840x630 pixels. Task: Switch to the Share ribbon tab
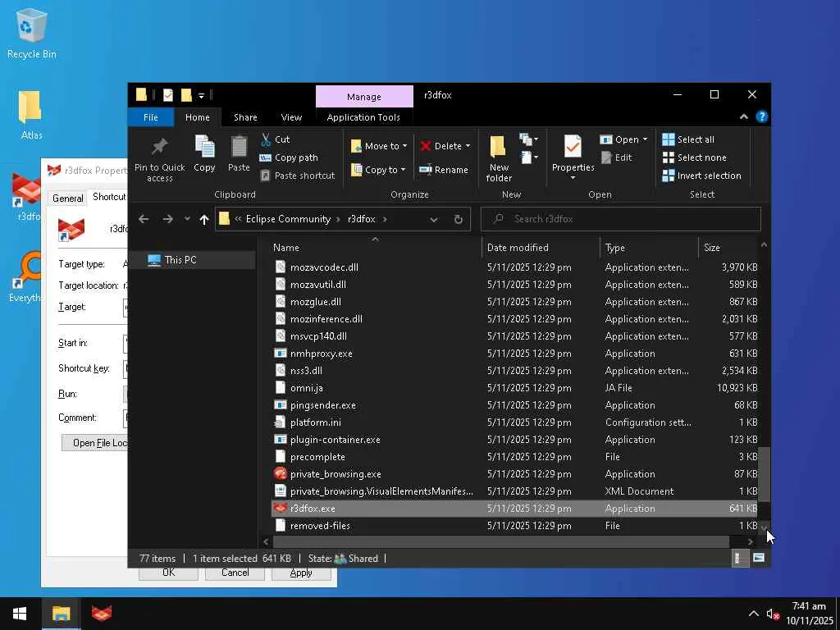pyautogui.click(x=245, y=117)
